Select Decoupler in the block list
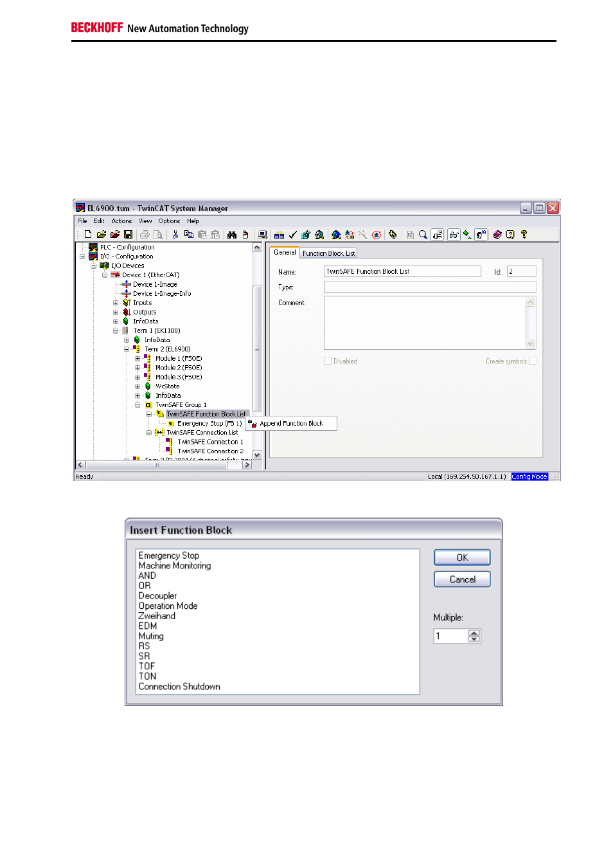613x868 pixels. pyautogui.click(x=158, y=596)
